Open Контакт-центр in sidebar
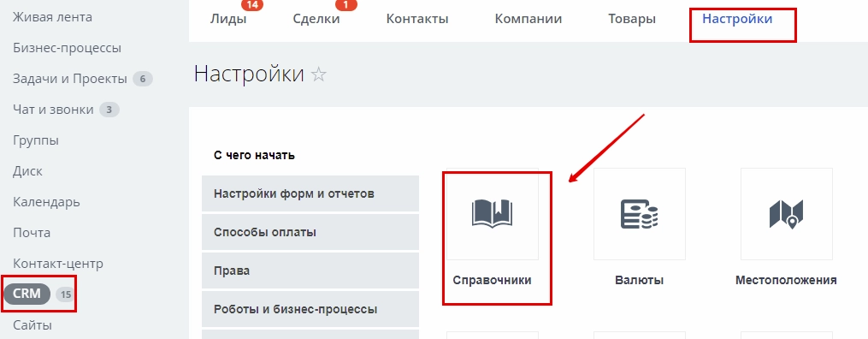868x339 pixels. 58,264
